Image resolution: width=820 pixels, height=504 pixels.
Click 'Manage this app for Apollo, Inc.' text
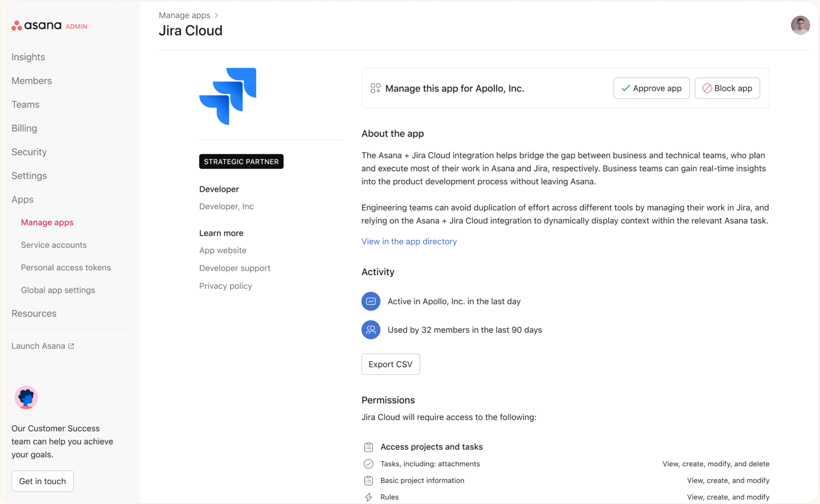pos(455,88)
